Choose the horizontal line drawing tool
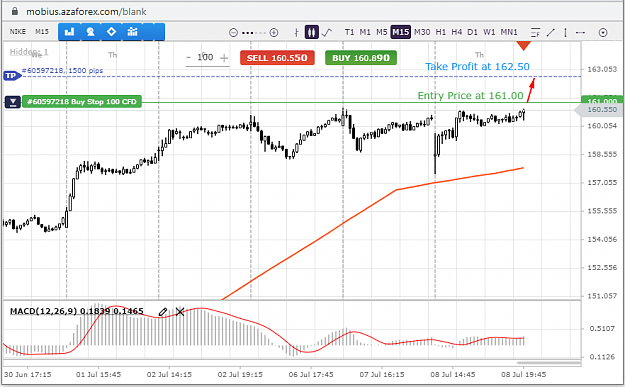The width and height of the screenshot is (625, 387). pyautogui.click(x=580, y=32)
